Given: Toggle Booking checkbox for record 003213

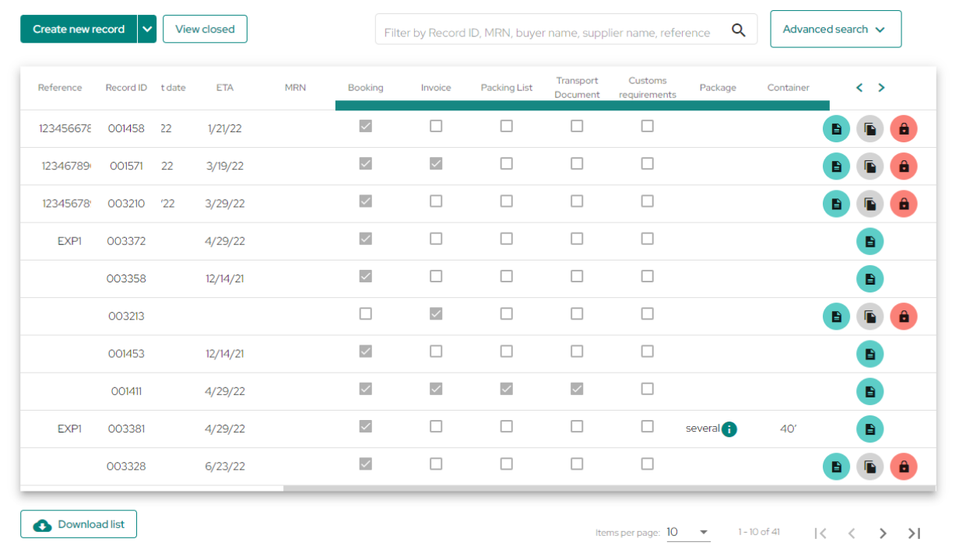Looking at the screenshot, I should click(x=366, y=313).
